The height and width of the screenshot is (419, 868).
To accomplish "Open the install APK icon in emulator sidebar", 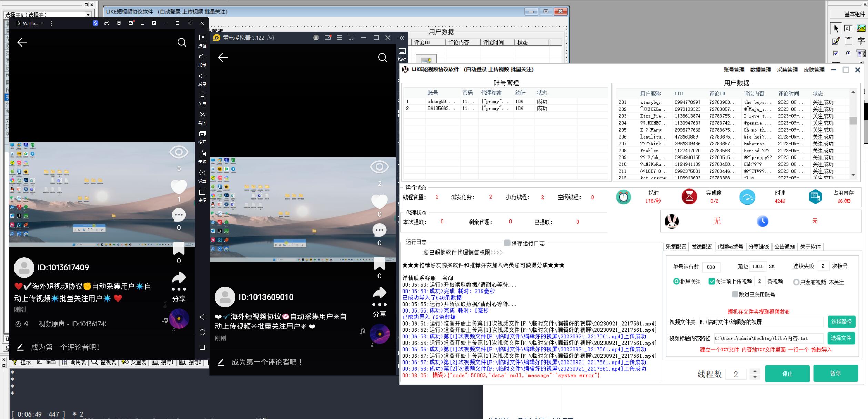I will pyautogui.click(x=202, y=154).
